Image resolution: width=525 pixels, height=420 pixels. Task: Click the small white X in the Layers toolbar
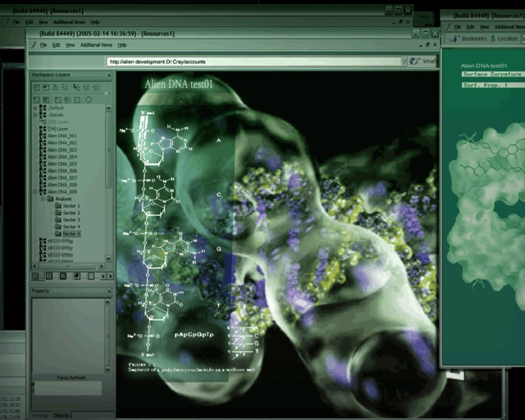click(x=106, y=93)
